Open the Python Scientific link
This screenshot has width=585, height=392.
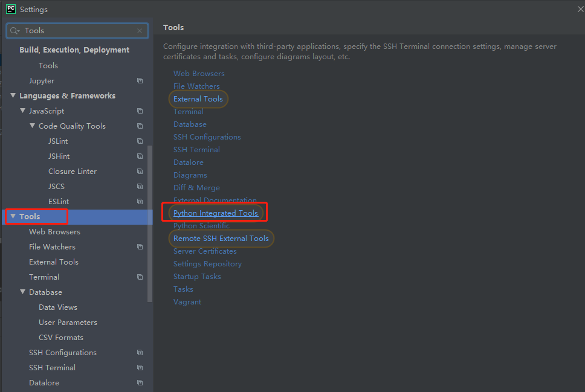[201, 226]
